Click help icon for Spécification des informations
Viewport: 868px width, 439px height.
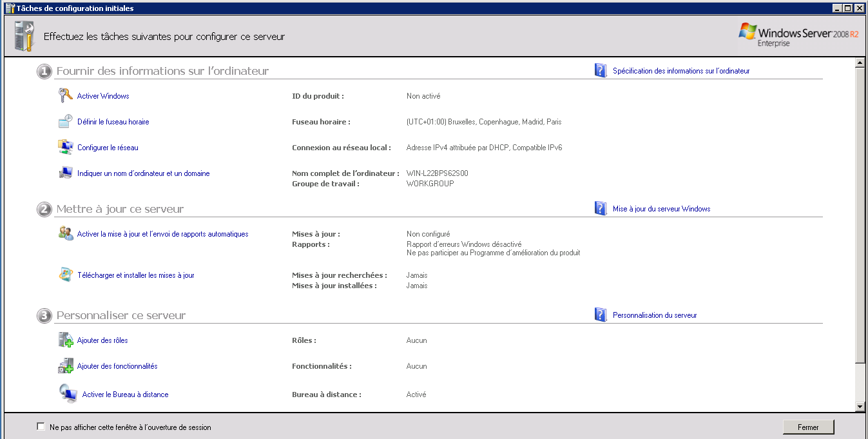[601, 70]
